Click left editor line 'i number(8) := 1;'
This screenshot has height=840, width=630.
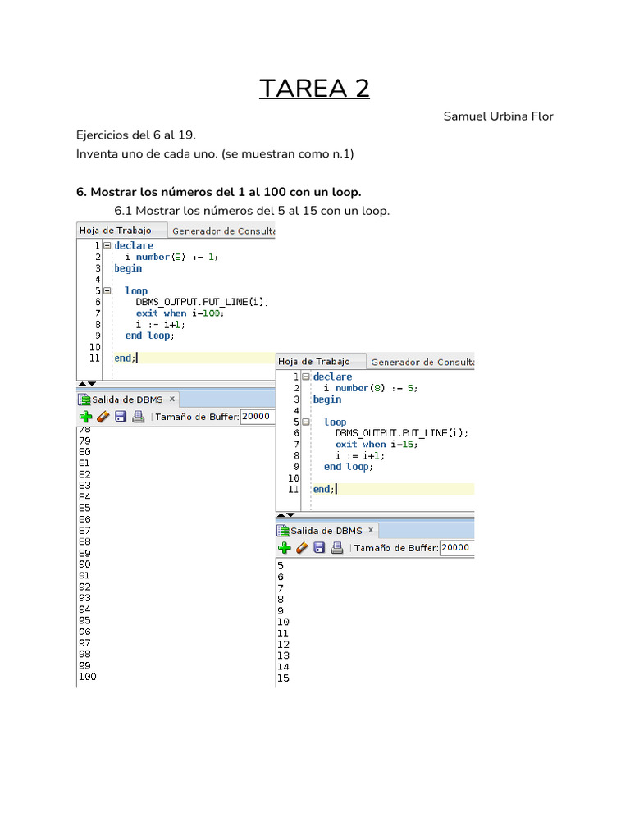[x=171, y=257]
